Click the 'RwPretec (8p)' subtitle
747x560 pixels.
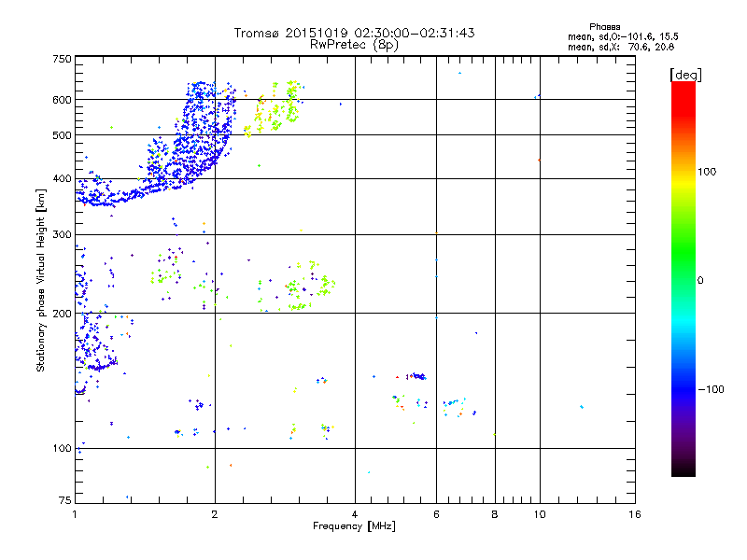pos(354,45)
